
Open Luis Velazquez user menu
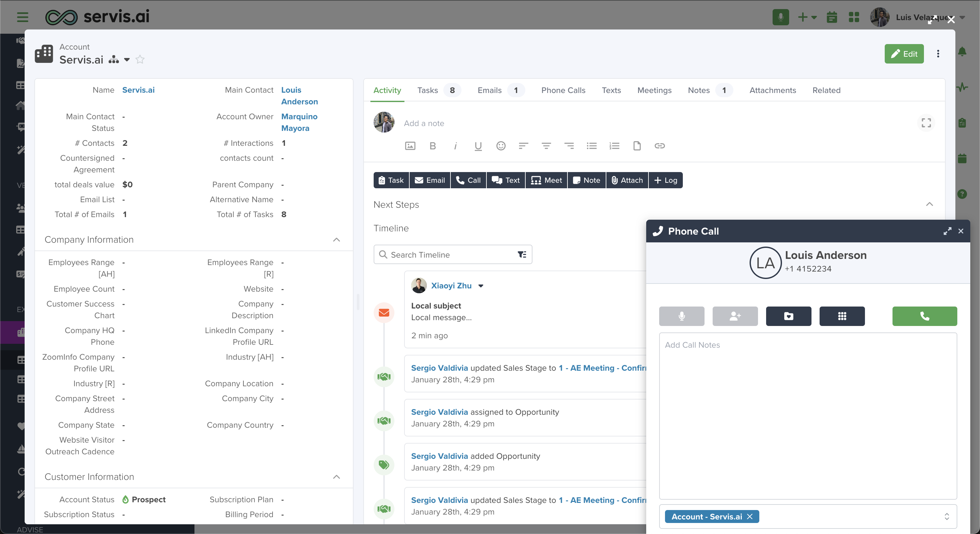(x=917, y=17)
